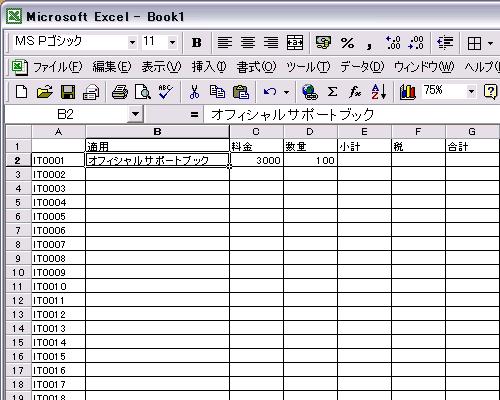
Task: Click the row 2 header
Action: tap(18, 160)
